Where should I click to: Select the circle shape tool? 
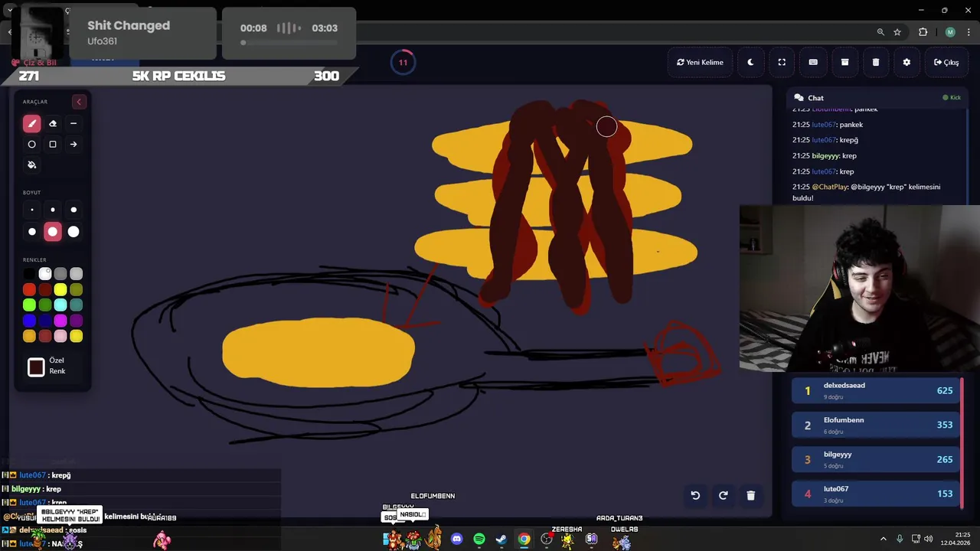click(x=31, y=144)
